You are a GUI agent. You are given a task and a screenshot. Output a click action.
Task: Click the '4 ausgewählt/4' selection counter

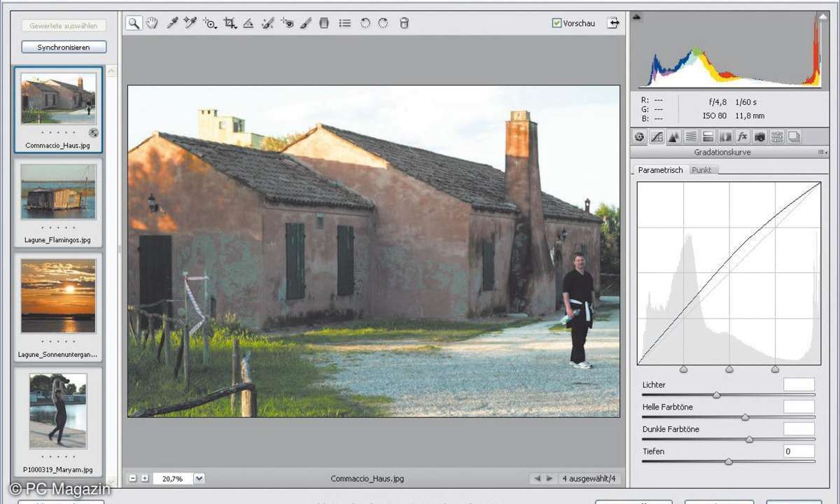(589, 479)
